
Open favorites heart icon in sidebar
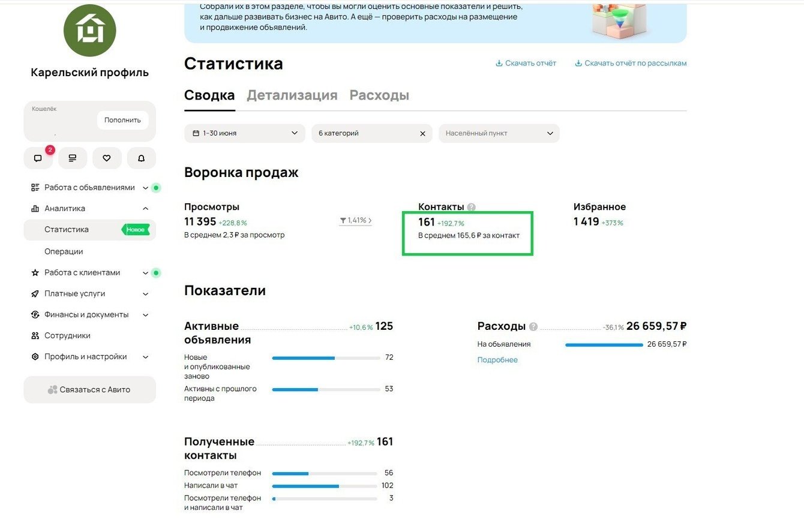pyautogui.click(x=107, y=158)
